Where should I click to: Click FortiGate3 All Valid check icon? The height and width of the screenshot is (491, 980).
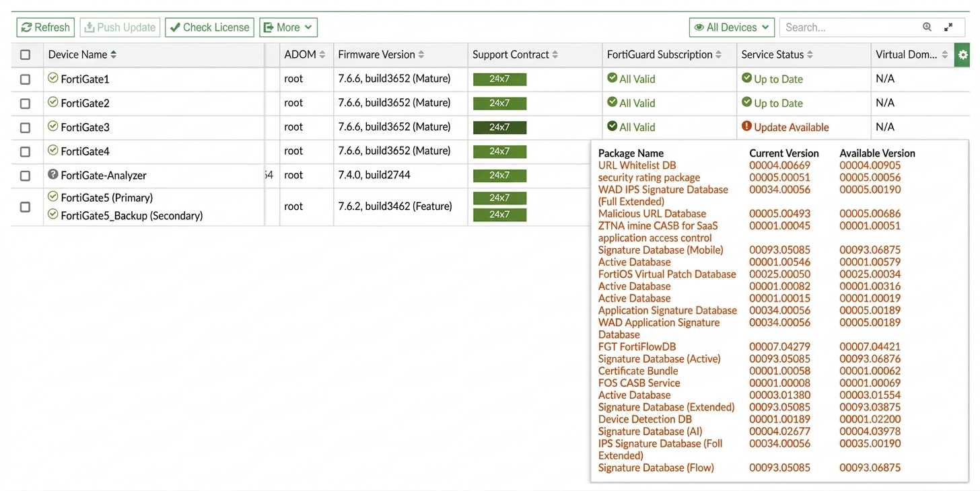coord(612,126)
